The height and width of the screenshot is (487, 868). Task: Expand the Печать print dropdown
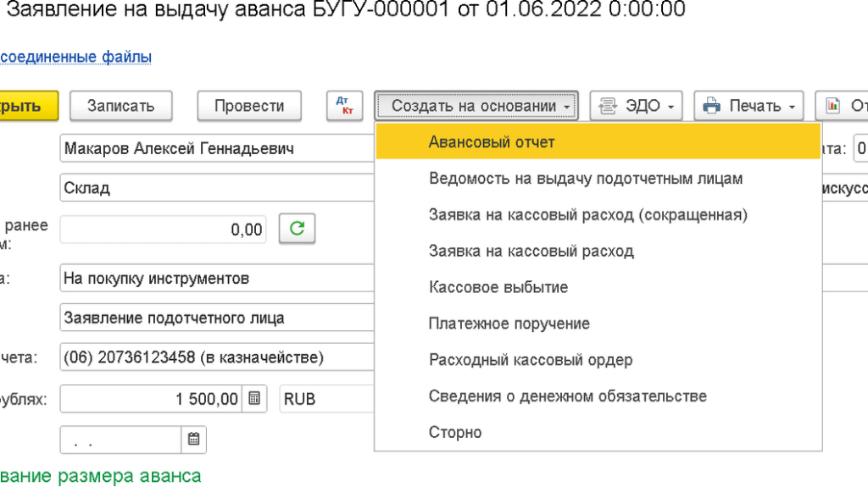click(x=748, y=106)
